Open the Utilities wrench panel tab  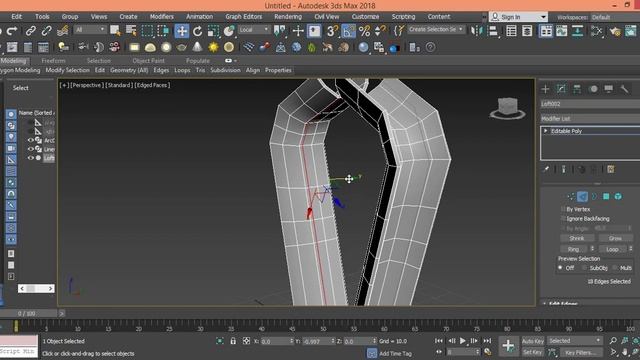pyautogui.click(x=624, y=89)
